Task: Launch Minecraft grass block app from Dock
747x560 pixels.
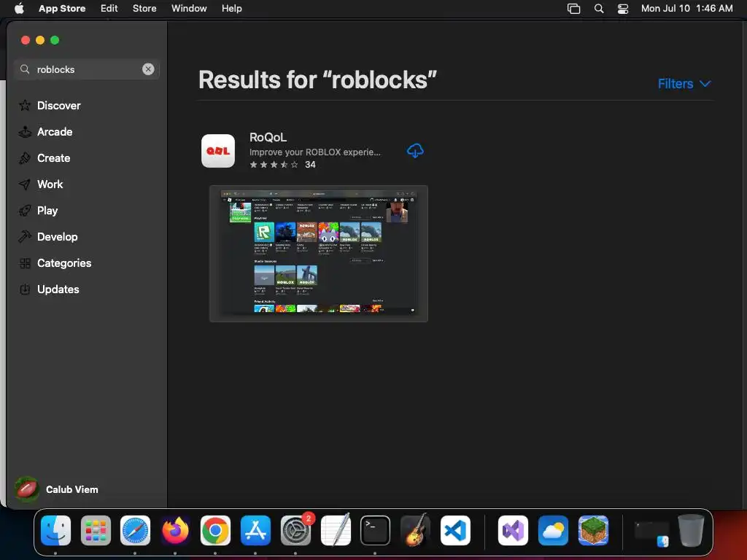Action: tap(593, 530)
